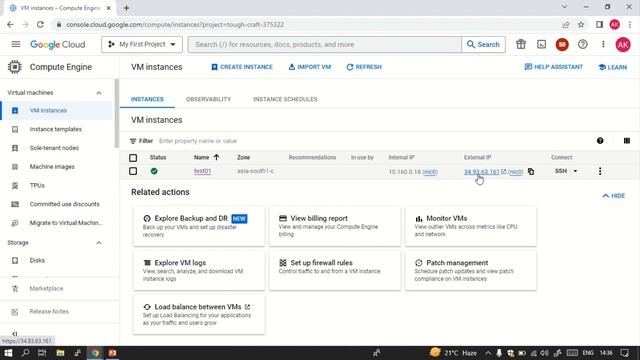Select all instances header checkbox
This screenshot has height=360, width=640.
coord(133,158)
